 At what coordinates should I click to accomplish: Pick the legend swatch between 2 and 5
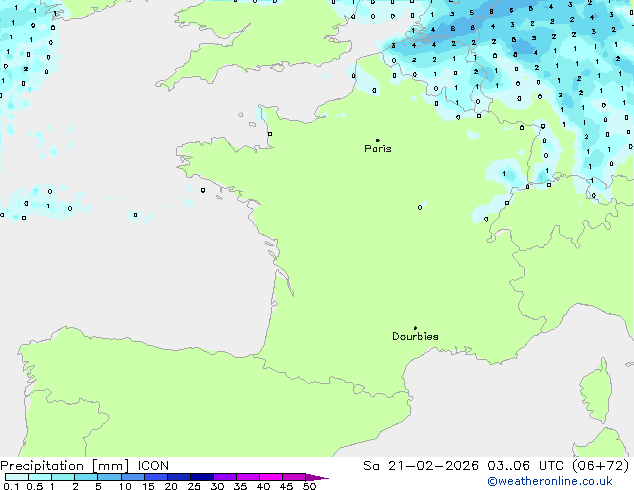pyautogui.click(x=86, y=477)
